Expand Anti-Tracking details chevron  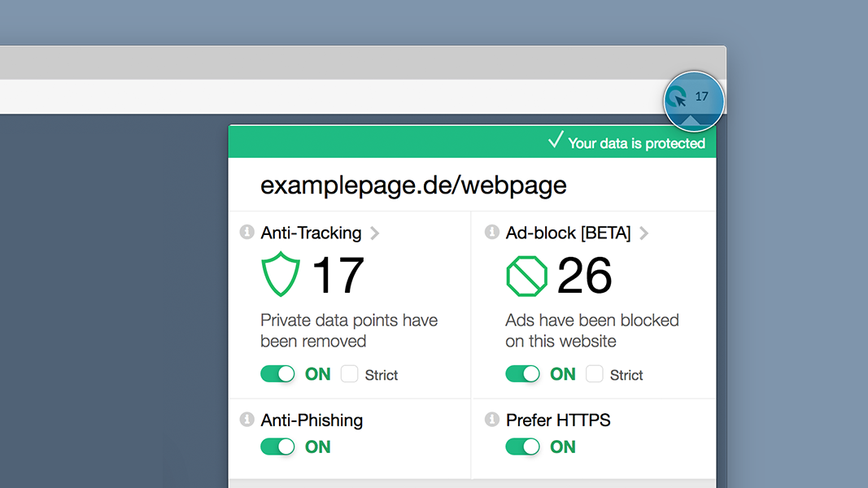tap(375, 233)
